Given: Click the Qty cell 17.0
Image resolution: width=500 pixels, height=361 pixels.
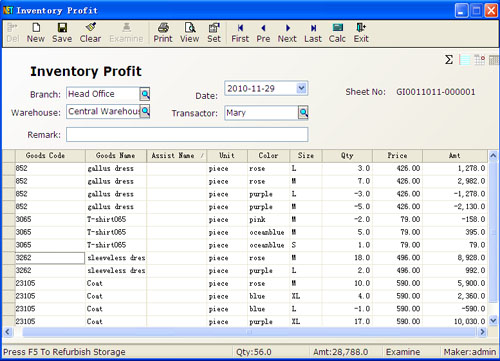Looking at the screenshot, I should (347, 322).
